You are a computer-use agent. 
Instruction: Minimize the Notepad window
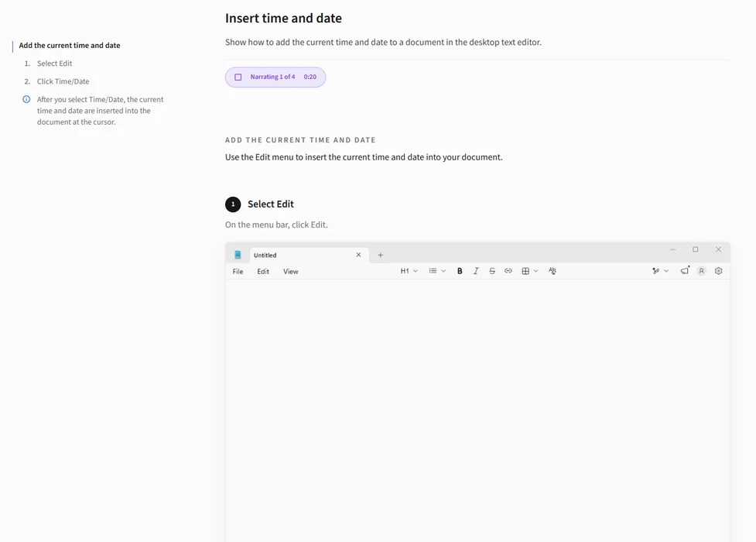pos(672,249)
